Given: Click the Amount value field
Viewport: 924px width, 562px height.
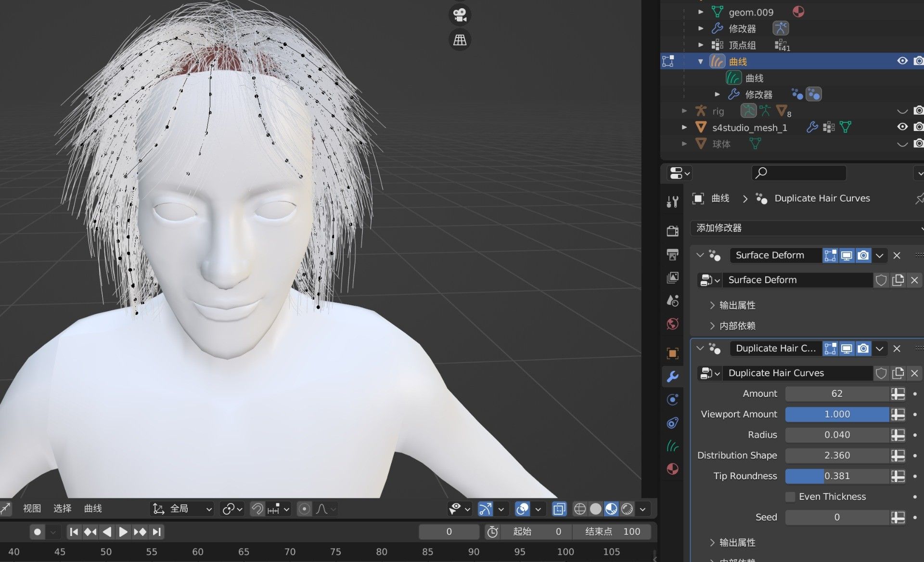Looking at the screenshot, I should pos(837,393).
